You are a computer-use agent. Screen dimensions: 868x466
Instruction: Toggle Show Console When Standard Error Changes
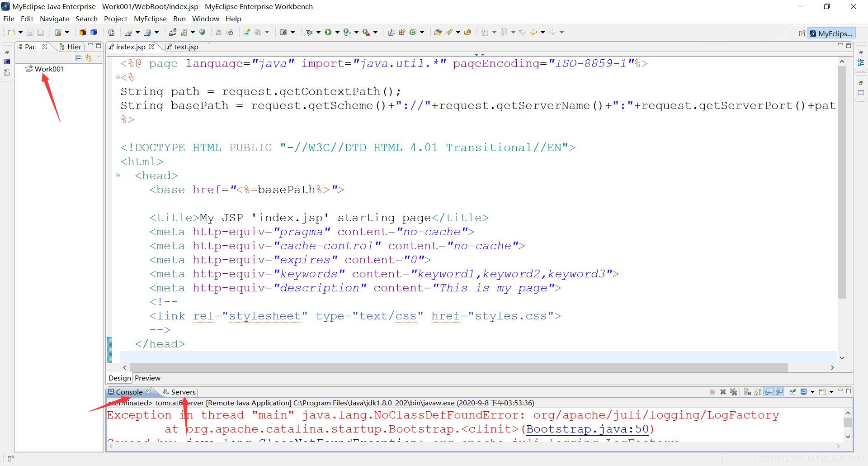[779, 392]
